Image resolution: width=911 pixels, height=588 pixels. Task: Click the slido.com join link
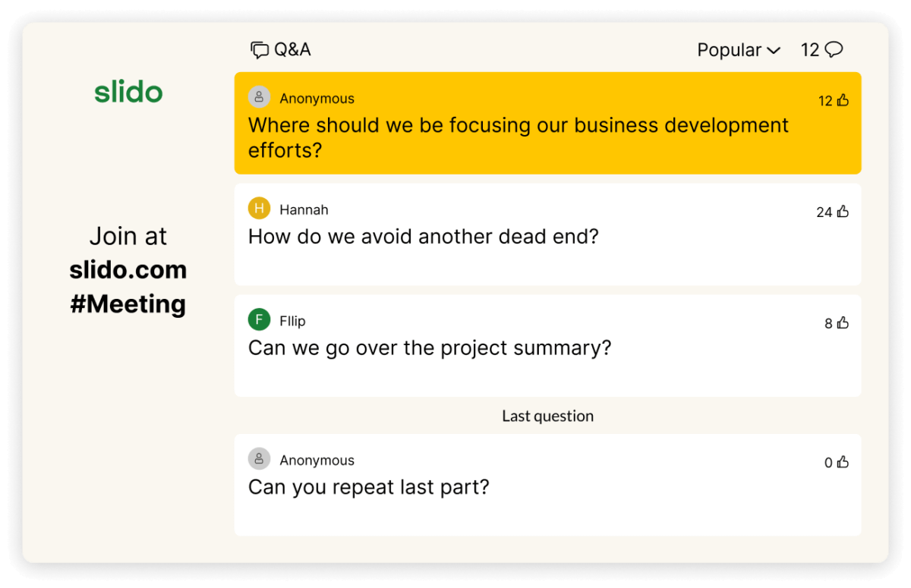pyautogui.click(x=128, y=269)
